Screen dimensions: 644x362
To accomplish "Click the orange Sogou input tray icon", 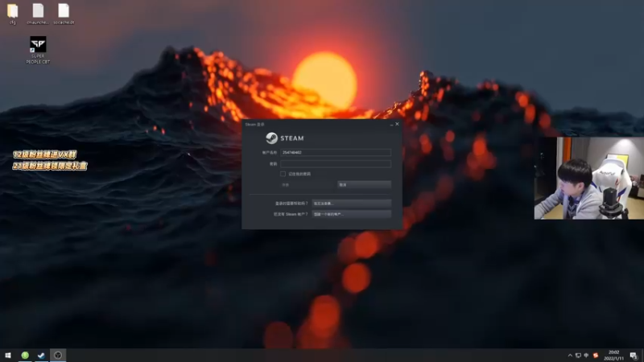I will [596, 356].
